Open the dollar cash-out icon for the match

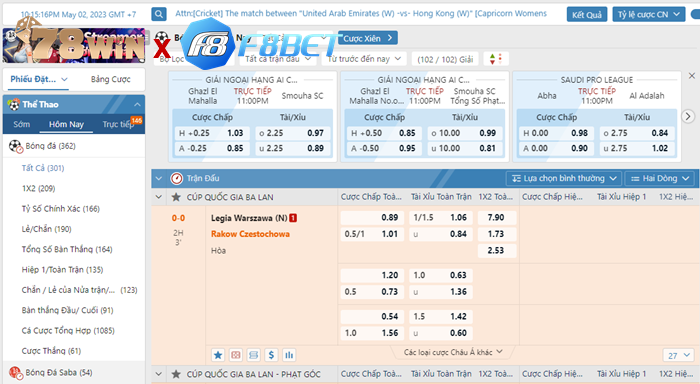(271, 355)
